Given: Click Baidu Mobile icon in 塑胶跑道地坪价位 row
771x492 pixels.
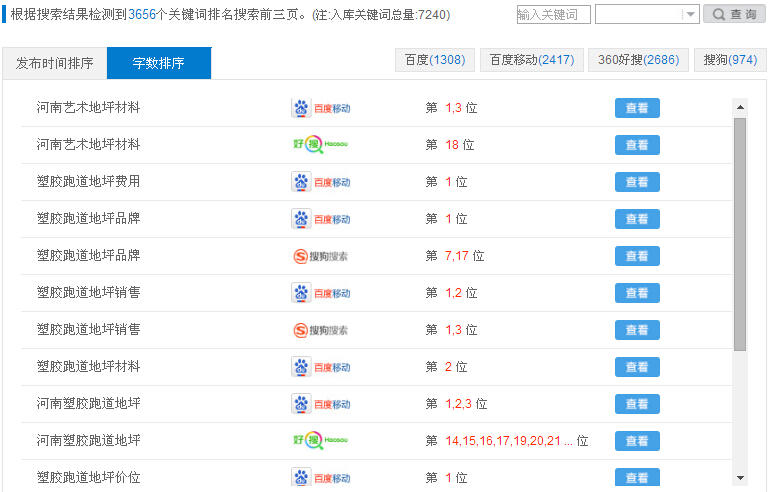Looking at the screenshot, I should pyautogui.click(x=321, y=478).
